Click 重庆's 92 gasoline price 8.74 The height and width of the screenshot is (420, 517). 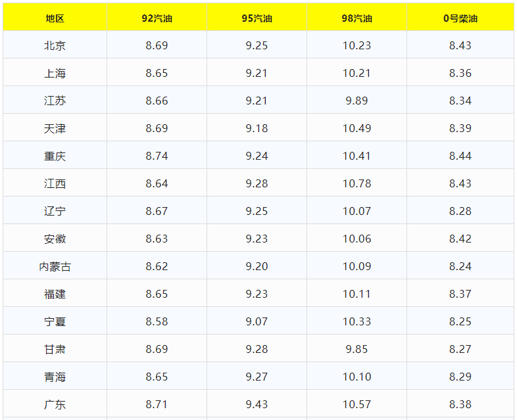[x=157, y=156]
